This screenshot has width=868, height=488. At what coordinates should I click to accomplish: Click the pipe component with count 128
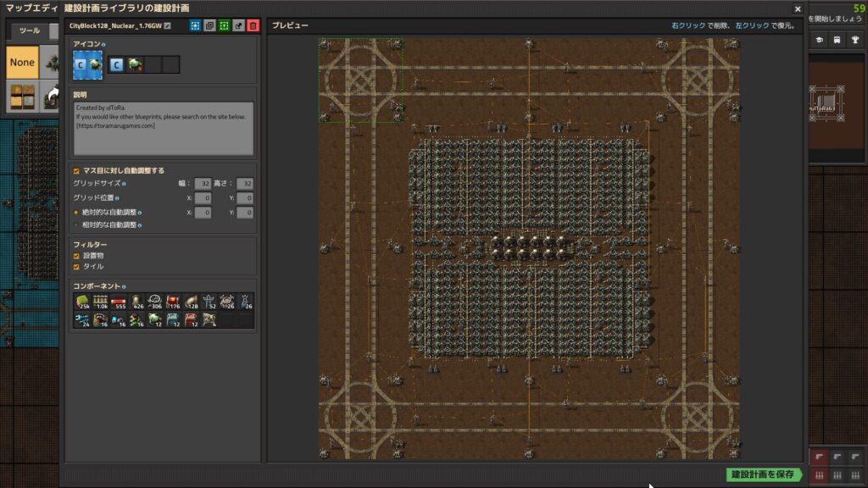click(x=191, y=302)
